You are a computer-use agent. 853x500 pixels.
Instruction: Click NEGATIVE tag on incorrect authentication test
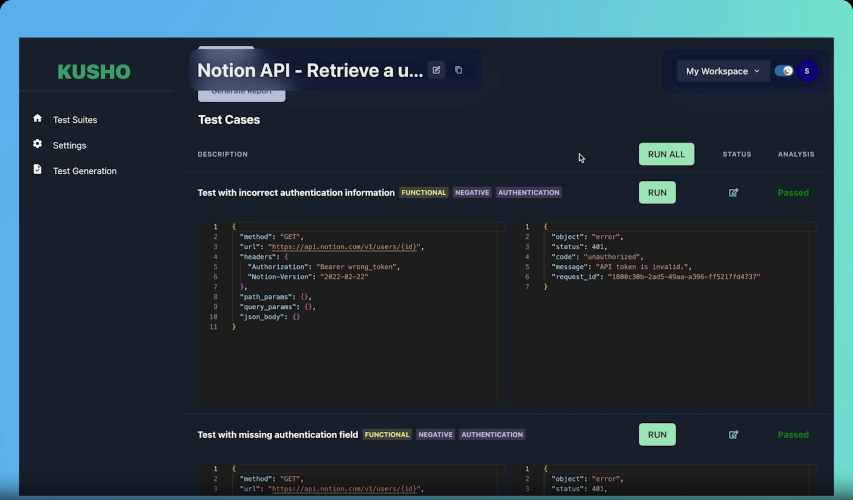tap(472, 193)
